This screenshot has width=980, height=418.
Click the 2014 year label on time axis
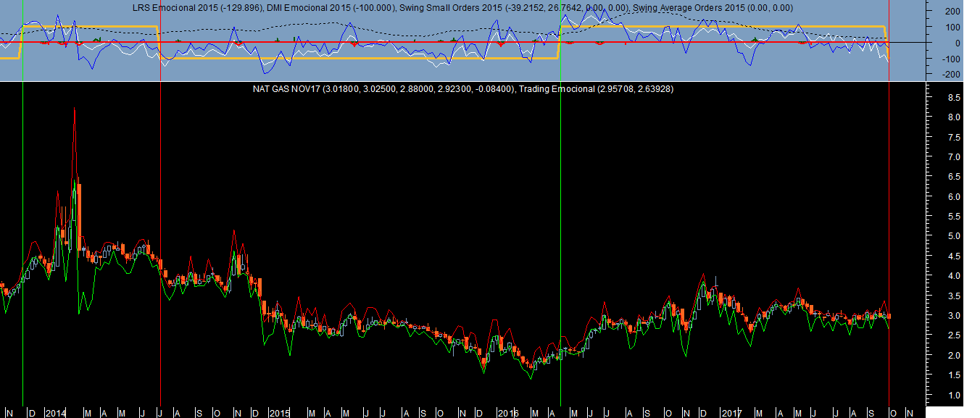(55, 413)
